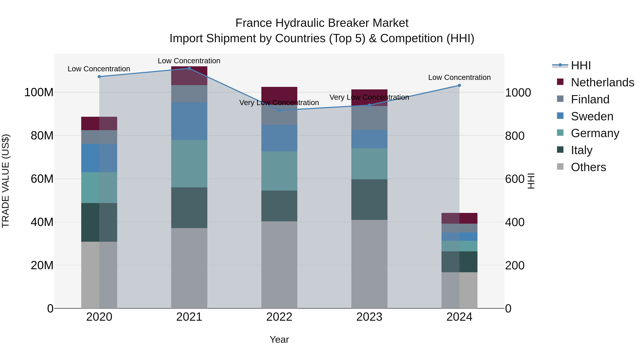Click the 2024 Italy bar segment

tap(459, 262)
